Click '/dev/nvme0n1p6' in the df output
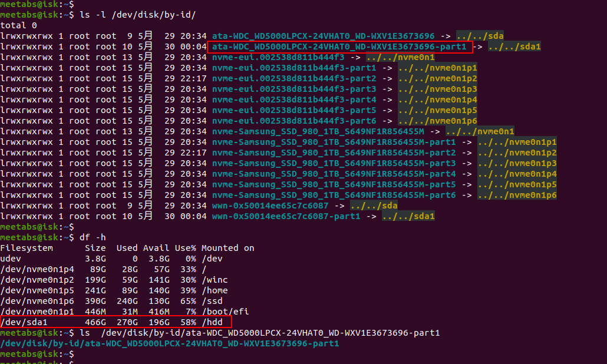The image size is (607, 364). click(37, 301)
